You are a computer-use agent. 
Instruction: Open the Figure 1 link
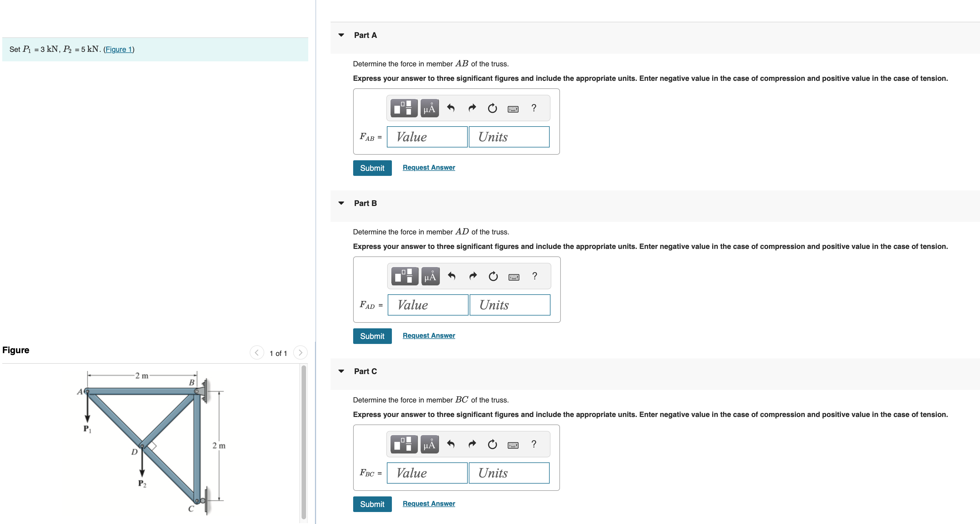point(119,49)
